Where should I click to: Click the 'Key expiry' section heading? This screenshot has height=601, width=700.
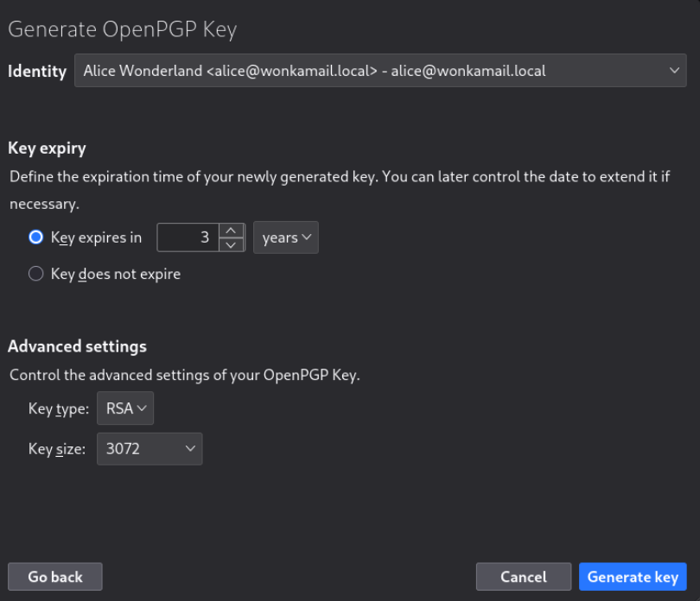[x=47, y=149]
